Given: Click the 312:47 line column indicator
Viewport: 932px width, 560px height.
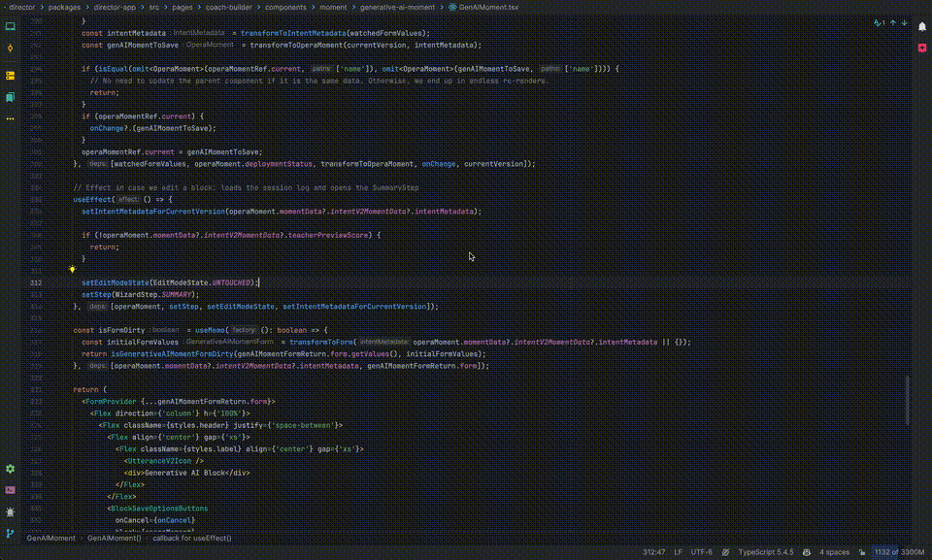Looking at the screenshot, I should [653, 552].
